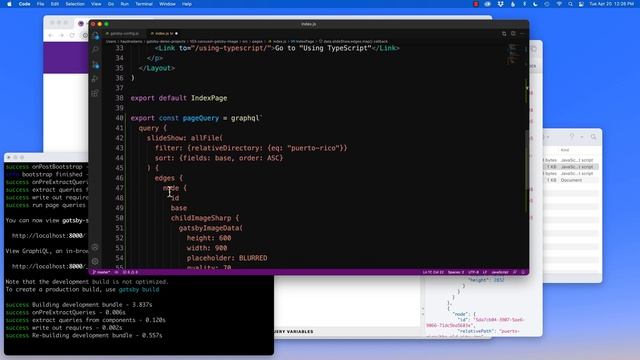Viewport: 640px width, 360px height.
Task: Open the Go menu
Action: (x=111, y=4)
